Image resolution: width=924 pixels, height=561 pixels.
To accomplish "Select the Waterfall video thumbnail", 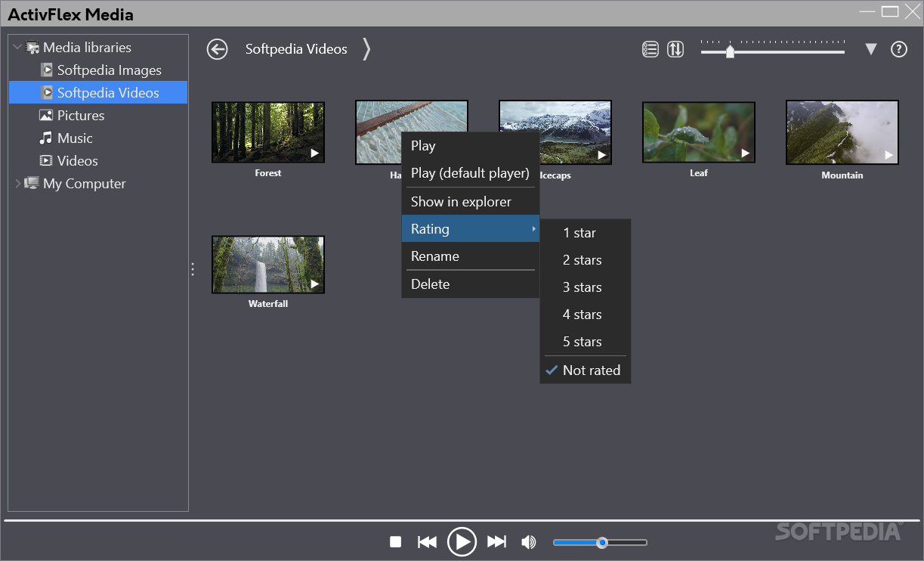I will [268, 265].
